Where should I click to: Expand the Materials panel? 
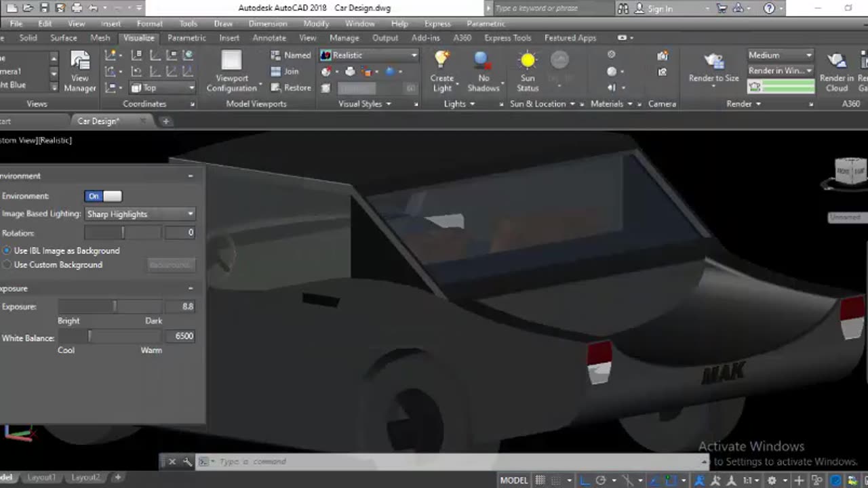tap(612, 104)
